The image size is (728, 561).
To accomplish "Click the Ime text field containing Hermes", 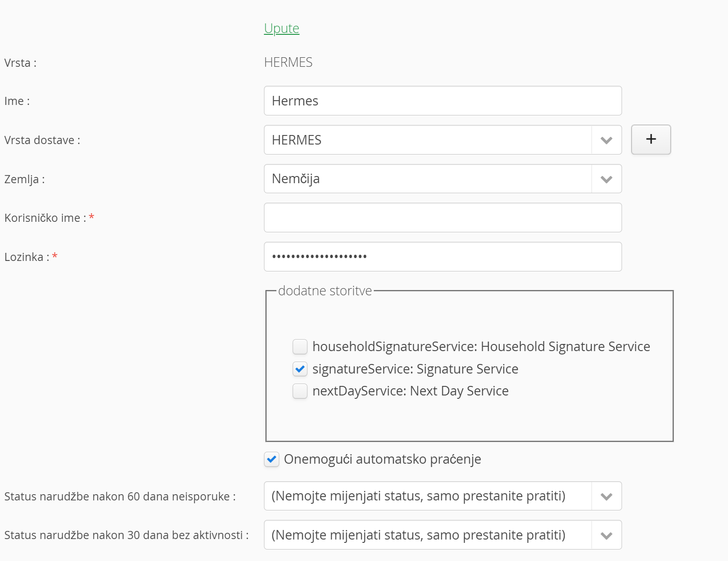I will coord(443,101).
